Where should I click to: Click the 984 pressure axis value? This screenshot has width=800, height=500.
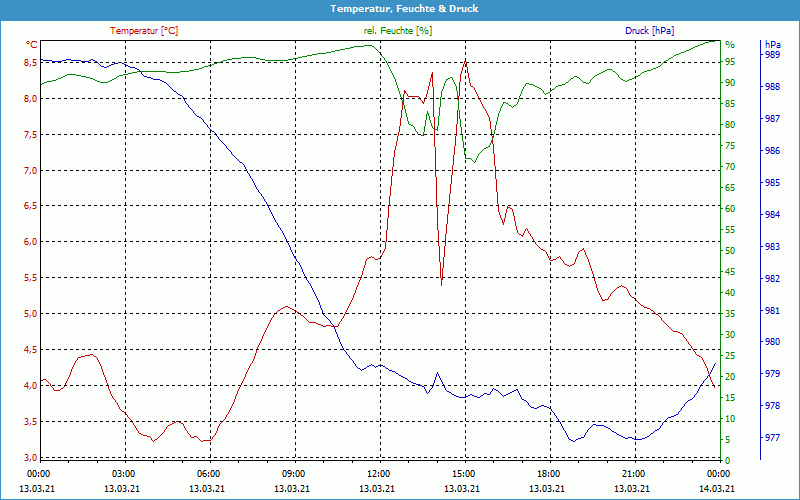[x=772, y=215]
